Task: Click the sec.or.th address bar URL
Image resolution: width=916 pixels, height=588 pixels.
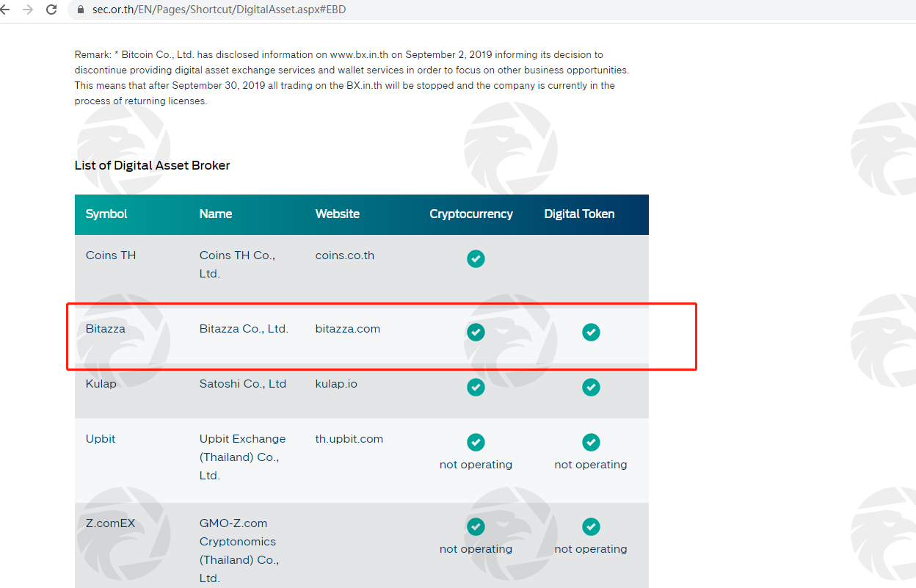Action: tap(219, 10)
